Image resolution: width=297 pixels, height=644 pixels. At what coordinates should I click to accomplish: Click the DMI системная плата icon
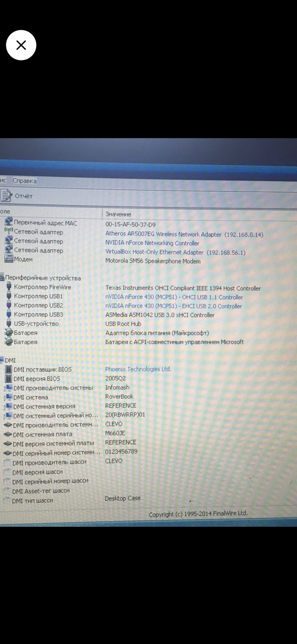7,434
